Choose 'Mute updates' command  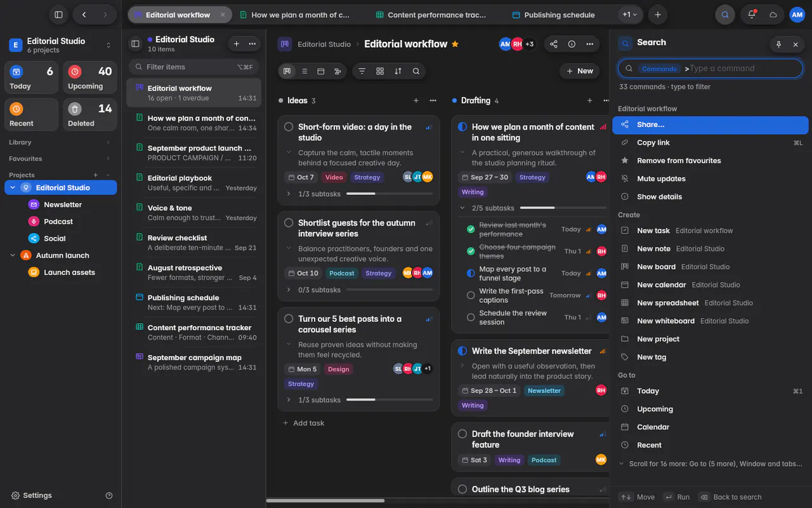[710, 178]
